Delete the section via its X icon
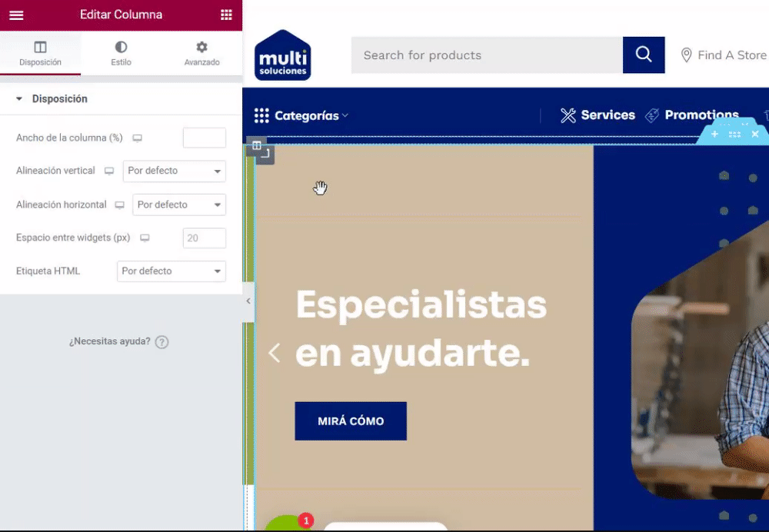Viewport: 769px width, 532px height. (755, 134)
